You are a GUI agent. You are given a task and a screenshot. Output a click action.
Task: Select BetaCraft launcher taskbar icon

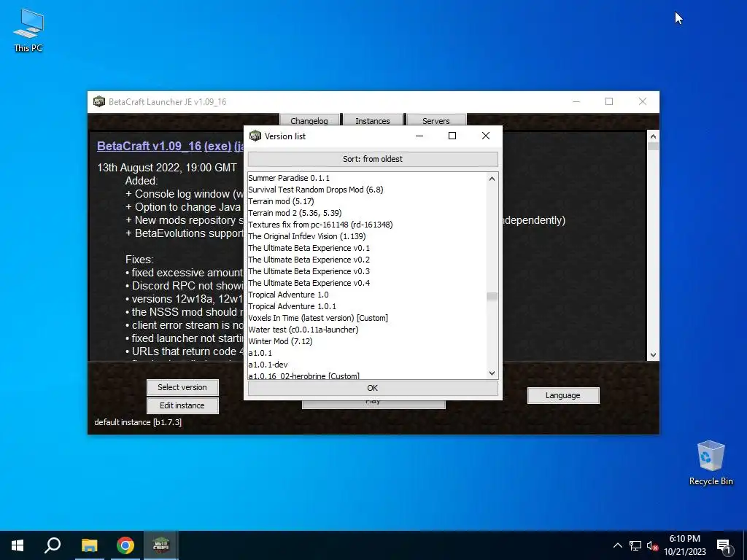[161, 545]
